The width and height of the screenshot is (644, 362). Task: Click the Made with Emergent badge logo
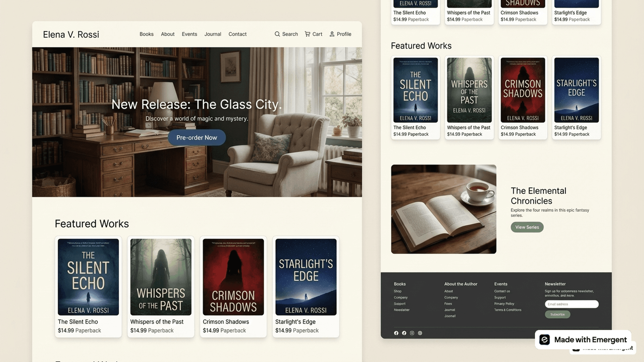[545, 340]
